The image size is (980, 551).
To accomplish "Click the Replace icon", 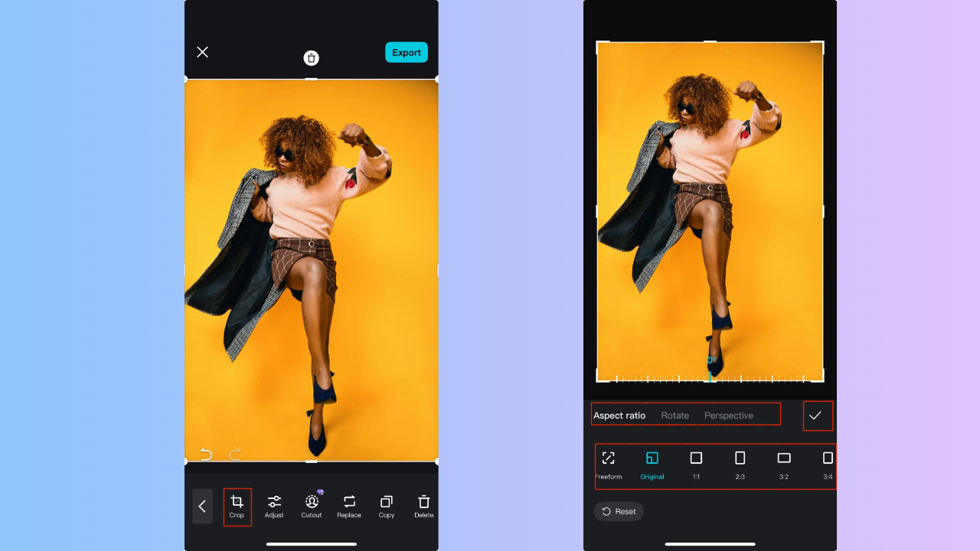I will click(x=349, y=506).
